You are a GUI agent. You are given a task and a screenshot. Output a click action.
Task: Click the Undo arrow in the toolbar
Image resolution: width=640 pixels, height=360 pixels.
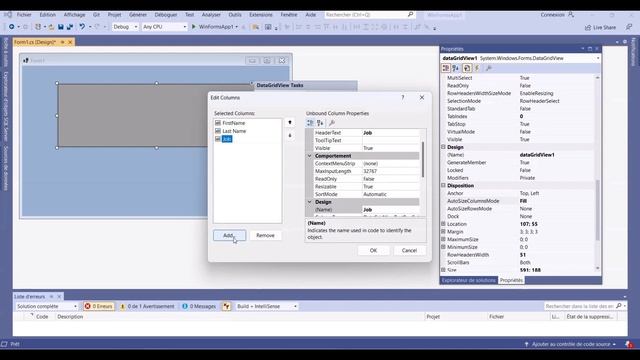[x=82, y=27]
